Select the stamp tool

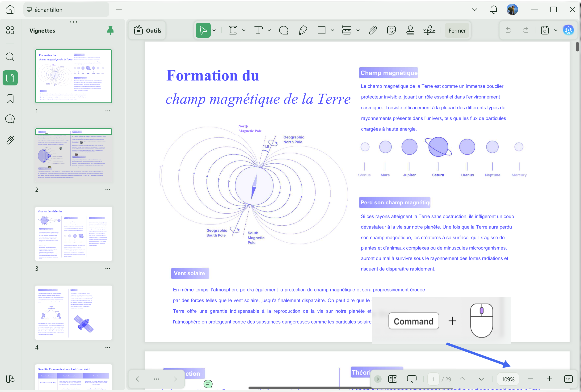[410, 30]
